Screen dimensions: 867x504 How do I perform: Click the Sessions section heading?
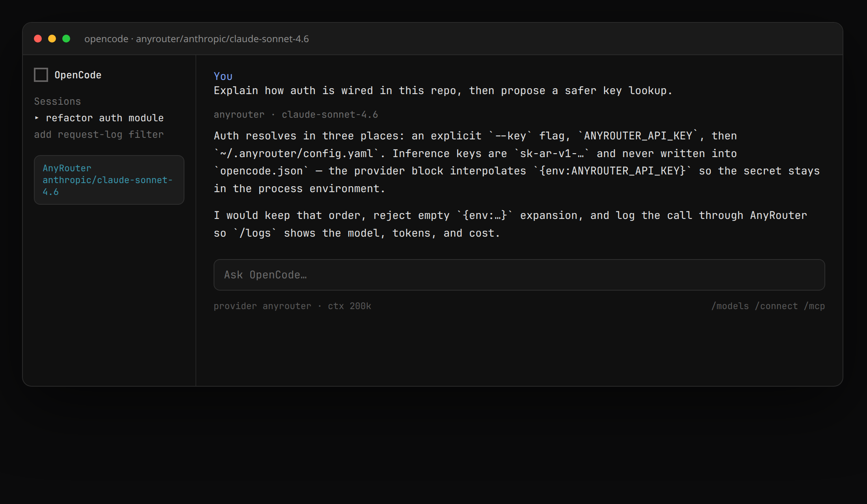click(x=58, y=101)
